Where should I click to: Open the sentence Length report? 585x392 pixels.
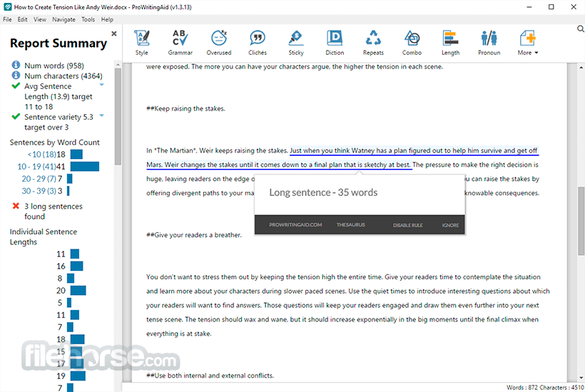tap(451, 43)
